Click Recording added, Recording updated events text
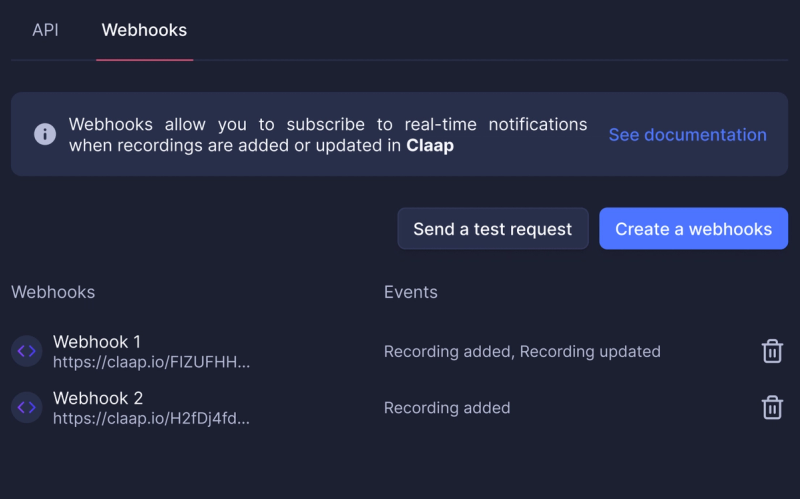 522,351
